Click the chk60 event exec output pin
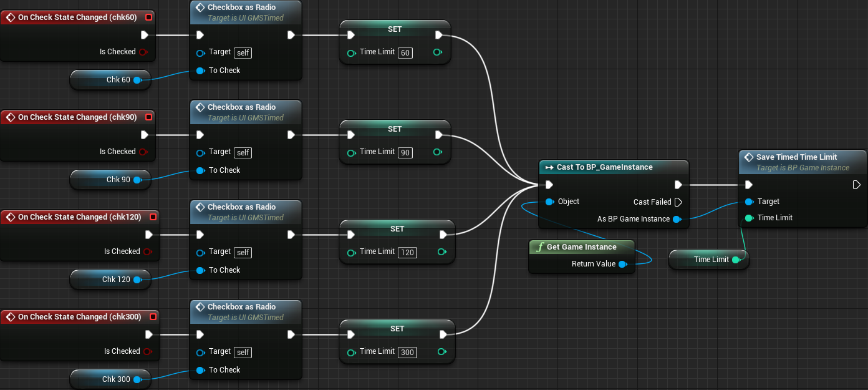This screenshot has height=390, width=868. click(x=145, y=35)
